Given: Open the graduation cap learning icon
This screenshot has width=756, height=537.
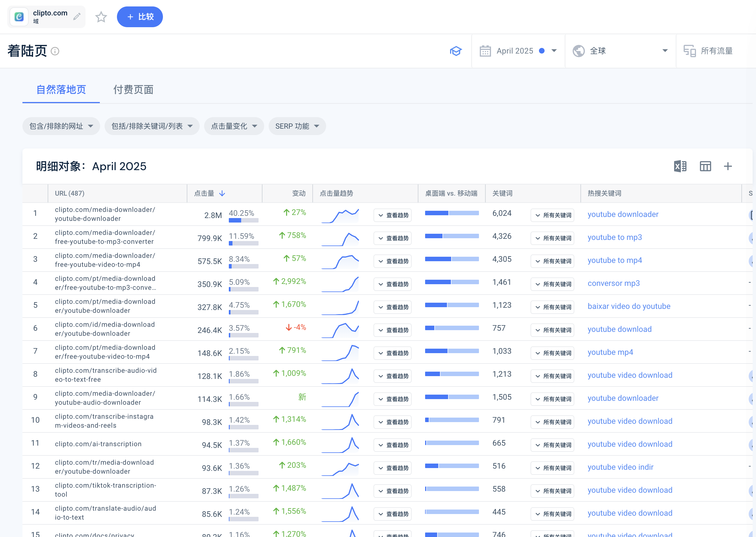Looking at the screenshot, I should [456, 51].
